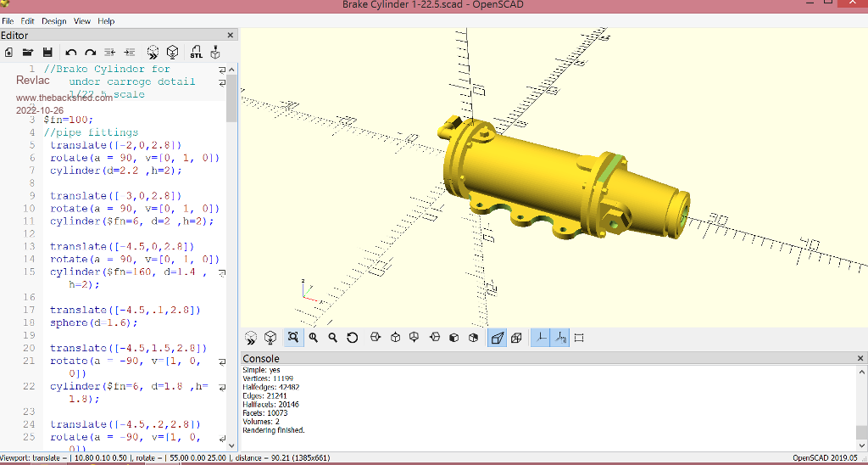Click Preview icon in the viewport toolbar
868x465 pixels.
pyautogui.click(x=251, y=338)
